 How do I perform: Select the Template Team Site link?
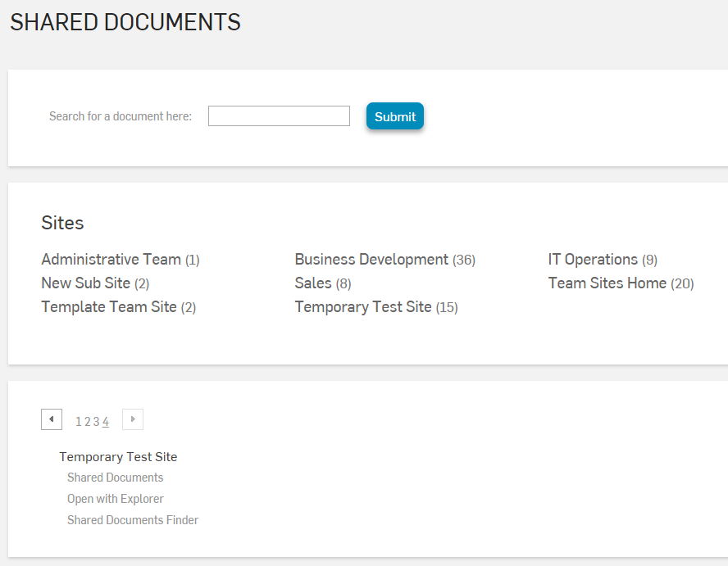tap(109, 306)
